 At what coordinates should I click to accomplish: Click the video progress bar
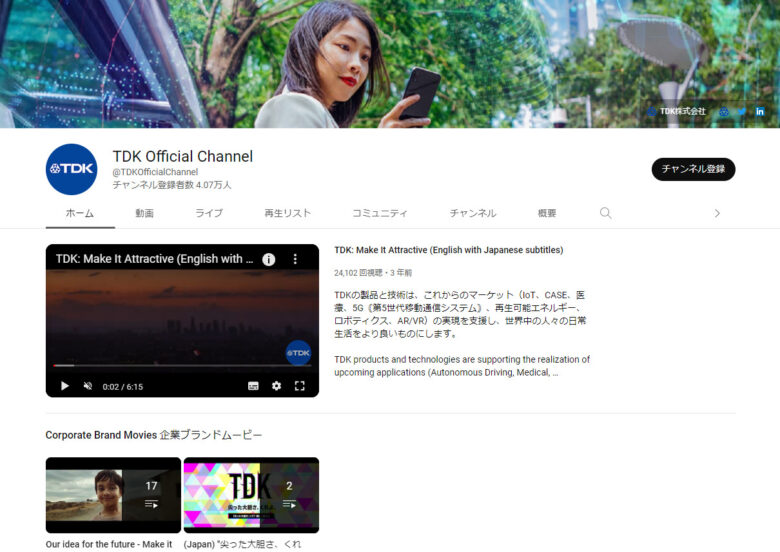(182, 366)
